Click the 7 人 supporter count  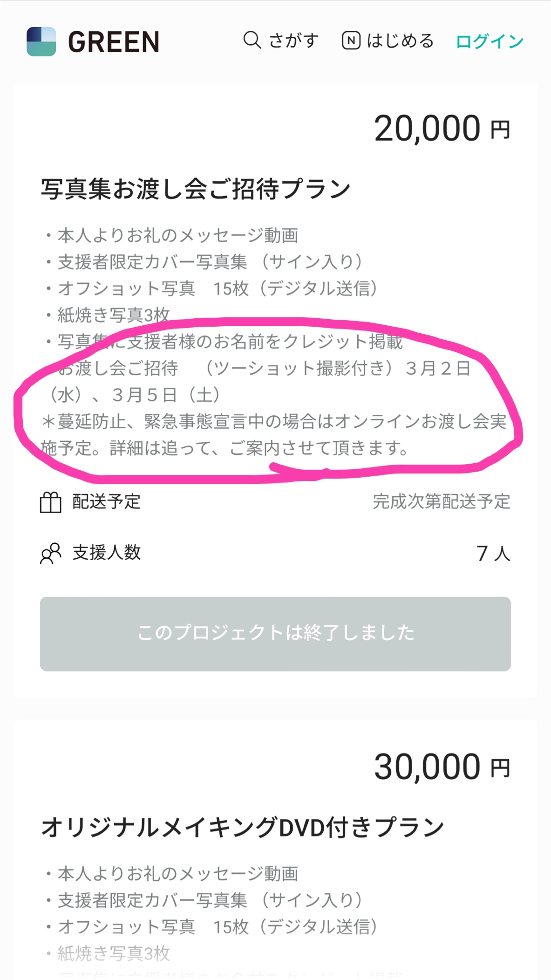click(x=493, y=554)
